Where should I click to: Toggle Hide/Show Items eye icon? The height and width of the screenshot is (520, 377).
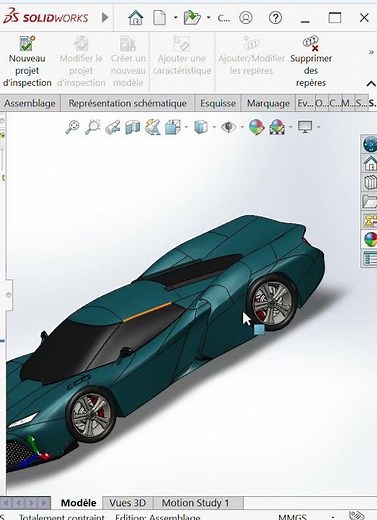[229, 127]
